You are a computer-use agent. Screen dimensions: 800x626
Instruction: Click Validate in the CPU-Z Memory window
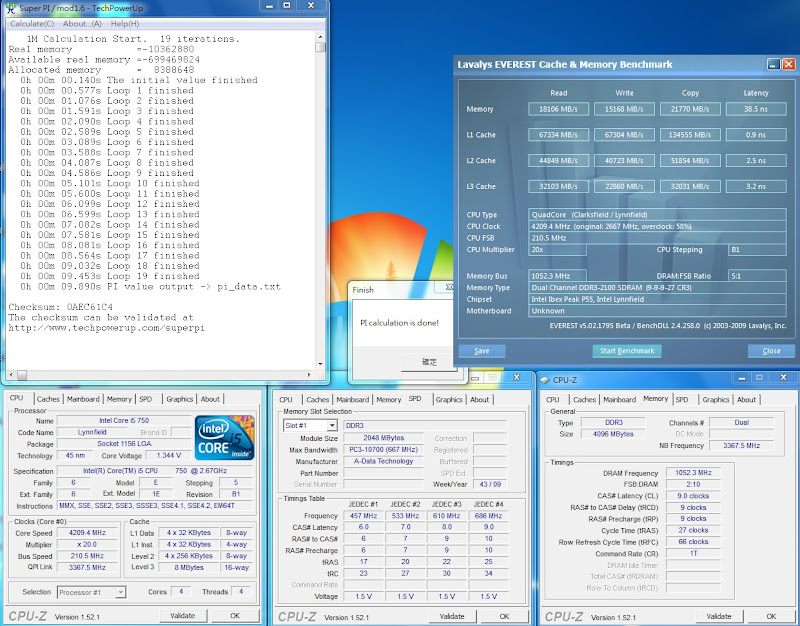click(719, 616)
